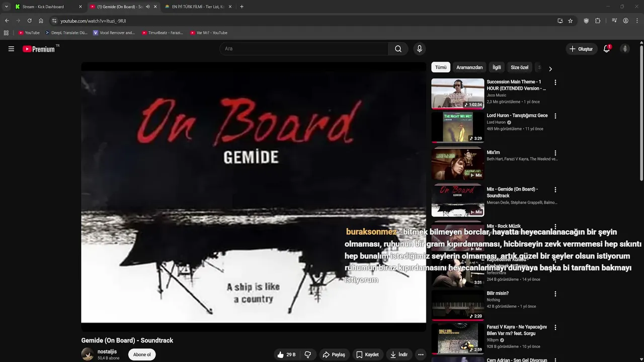Screen dimensions: 644x362
Task: Play the Lord Huron video thumbnail
Action: click(457, 127)
